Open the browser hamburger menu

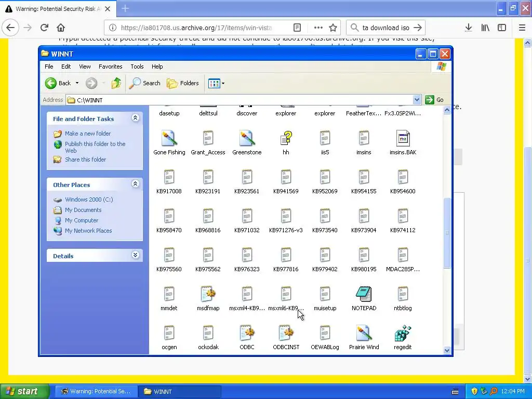point(522,28)
